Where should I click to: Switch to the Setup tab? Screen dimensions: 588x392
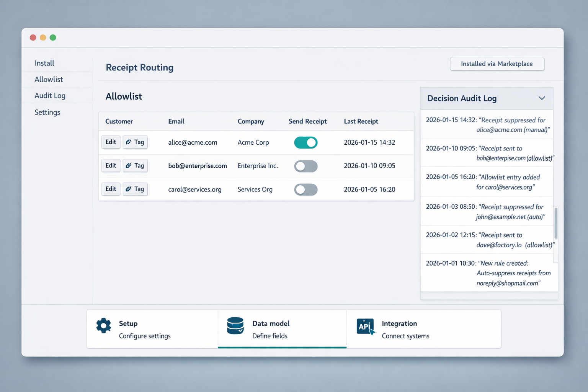(x=152, y=329)
